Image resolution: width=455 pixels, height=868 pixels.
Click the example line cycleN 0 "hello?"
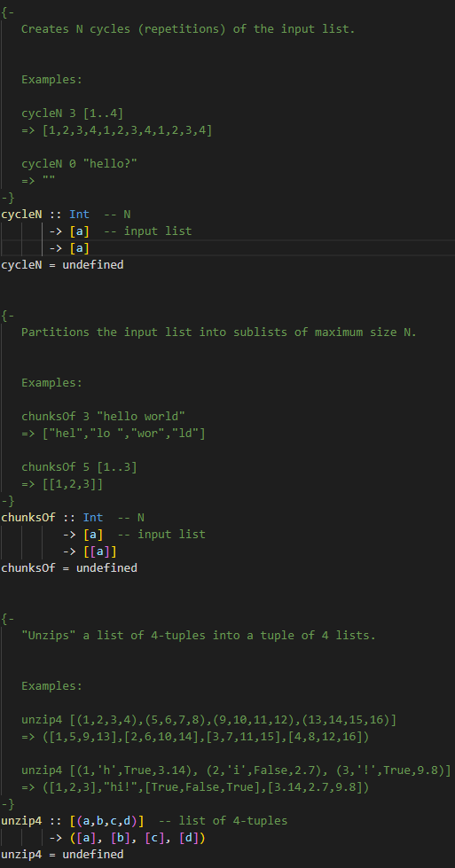click(79, 164)
